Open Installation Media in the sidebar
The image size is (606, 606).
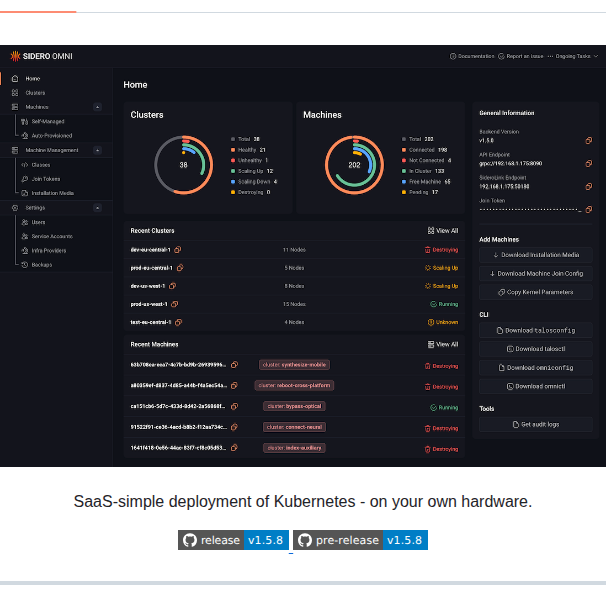click(53, 193)
